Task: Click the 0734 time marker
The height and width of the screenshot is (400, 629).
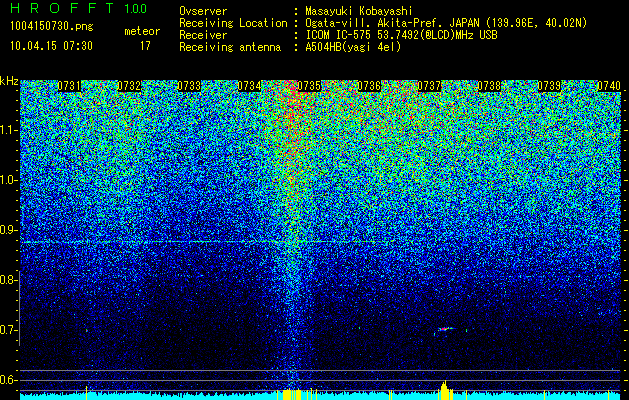Action: (249, 86)
